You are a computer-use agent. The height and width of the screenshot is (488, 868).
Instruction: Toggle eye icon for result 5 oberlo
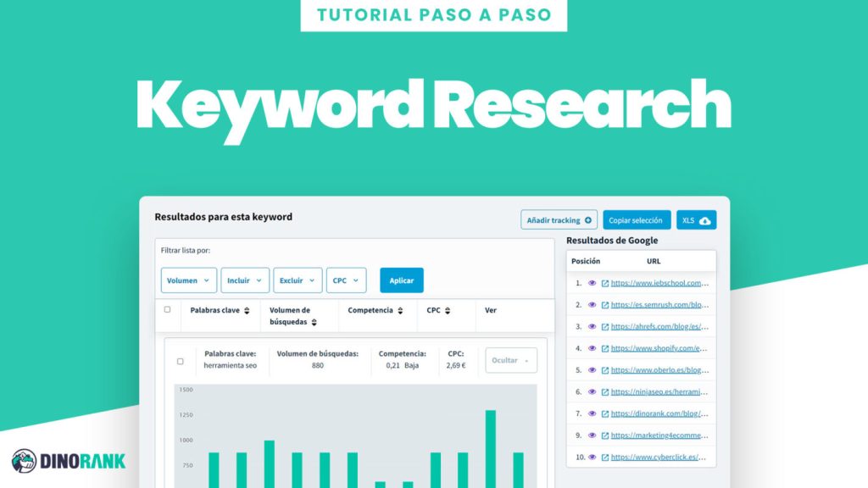click(592, 370)
